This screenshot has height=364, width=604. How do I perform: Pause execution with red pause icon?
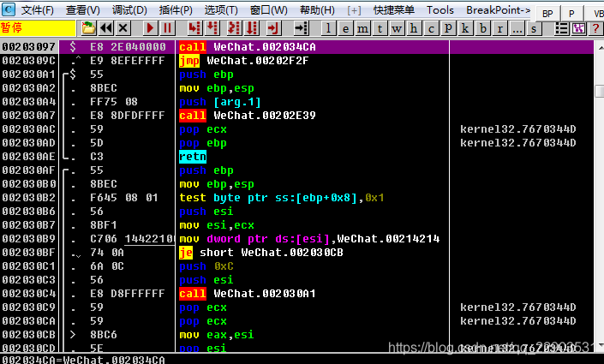coord(168,28)
